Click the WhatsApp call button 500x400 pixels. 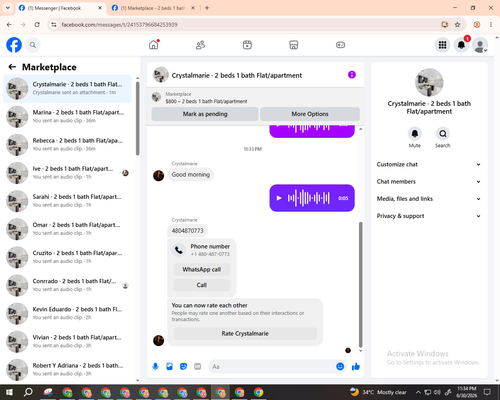(x=202, y=269)
